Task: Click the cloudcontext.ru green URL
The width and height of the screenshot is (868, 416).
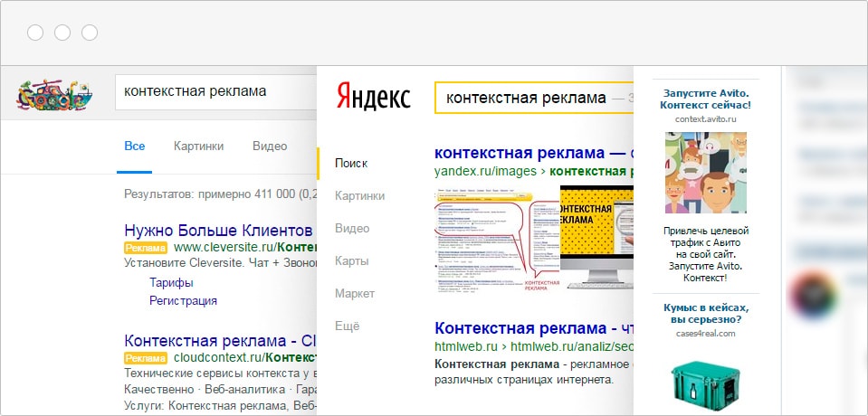Action: click(244, 357)
